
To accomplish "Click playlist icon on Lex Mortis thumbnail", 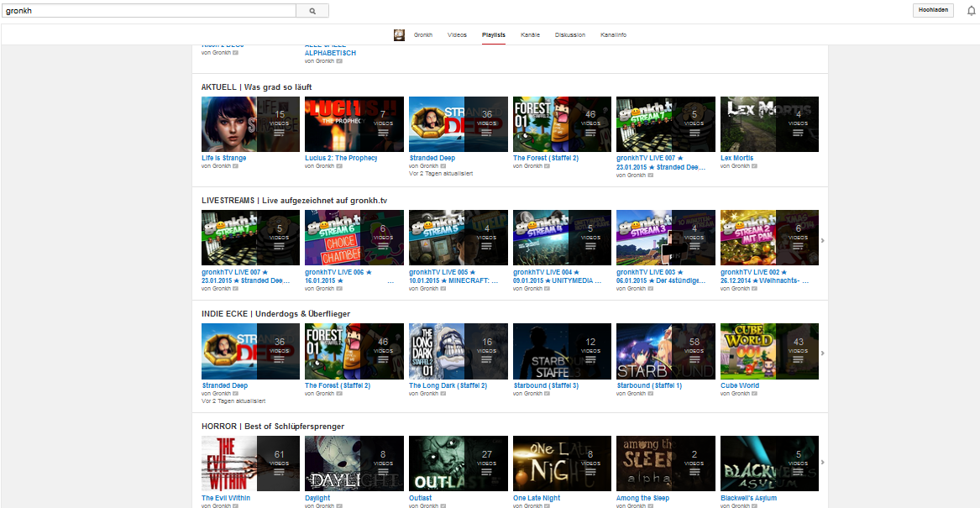I will click(x=799, y=132).
